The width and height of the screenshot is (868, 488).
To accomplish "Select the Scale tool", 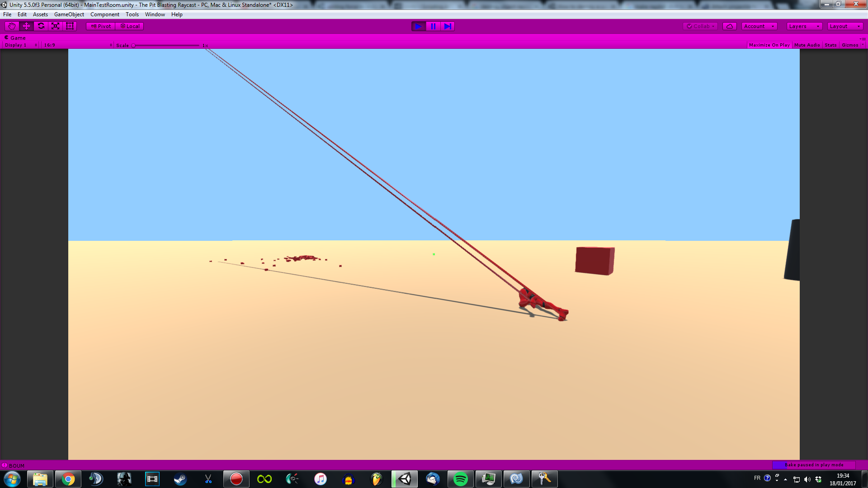I will point(56,26).
